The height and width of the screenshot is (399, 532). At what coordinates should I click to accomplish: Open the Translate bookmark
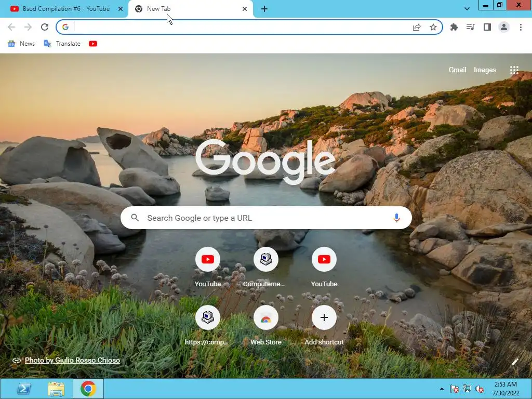pos(62,44)
